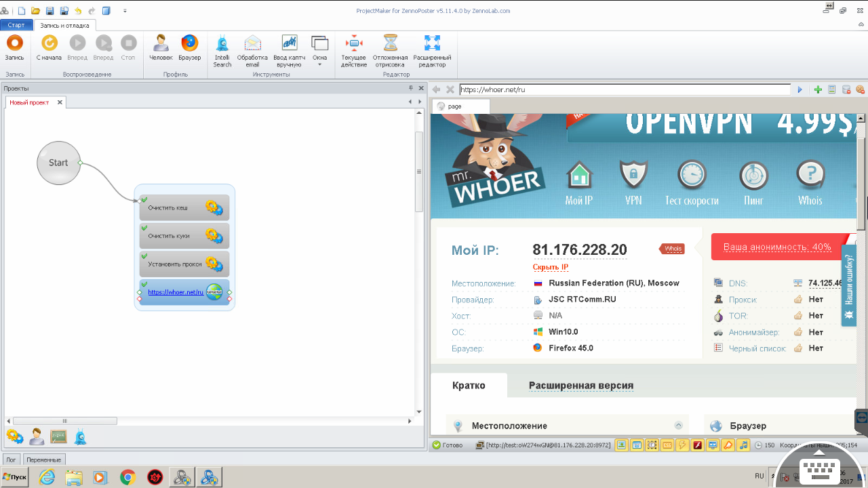Click the database clear cache icon
This screenshot has width=868, height=488.
[846, 89]
